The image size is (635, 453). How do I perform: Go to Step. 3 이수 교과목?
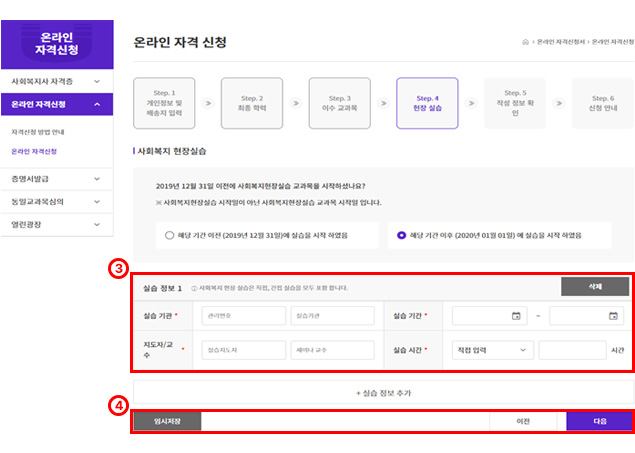tap(339, 103)
